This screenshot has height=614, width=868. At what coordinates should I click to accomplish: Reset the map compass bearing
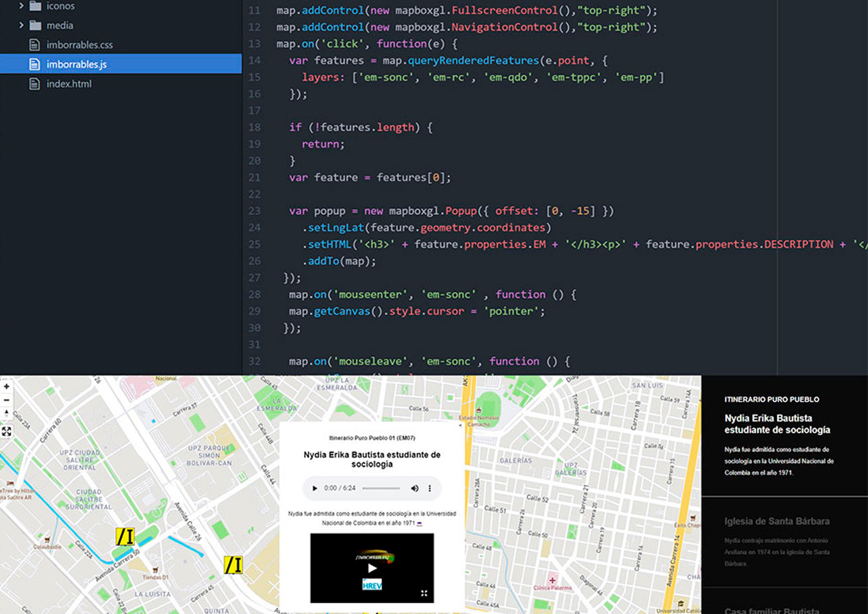pyautogui.click(x=6, y=413)
